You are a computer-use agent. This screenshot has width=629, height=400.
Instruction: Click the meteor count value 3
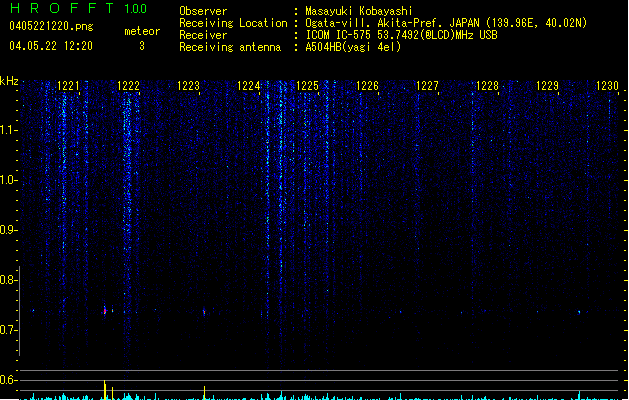pos(142,46)
